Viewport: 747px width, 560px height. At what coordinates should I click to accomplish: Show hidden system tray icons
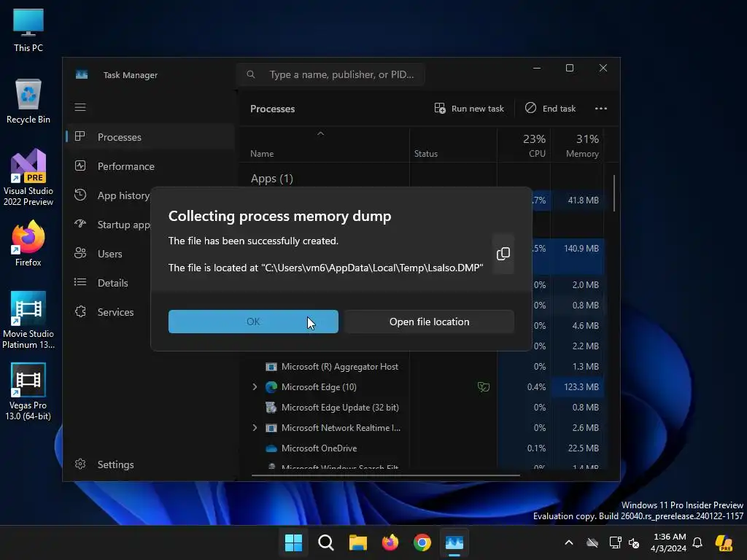tap(569, 542)
